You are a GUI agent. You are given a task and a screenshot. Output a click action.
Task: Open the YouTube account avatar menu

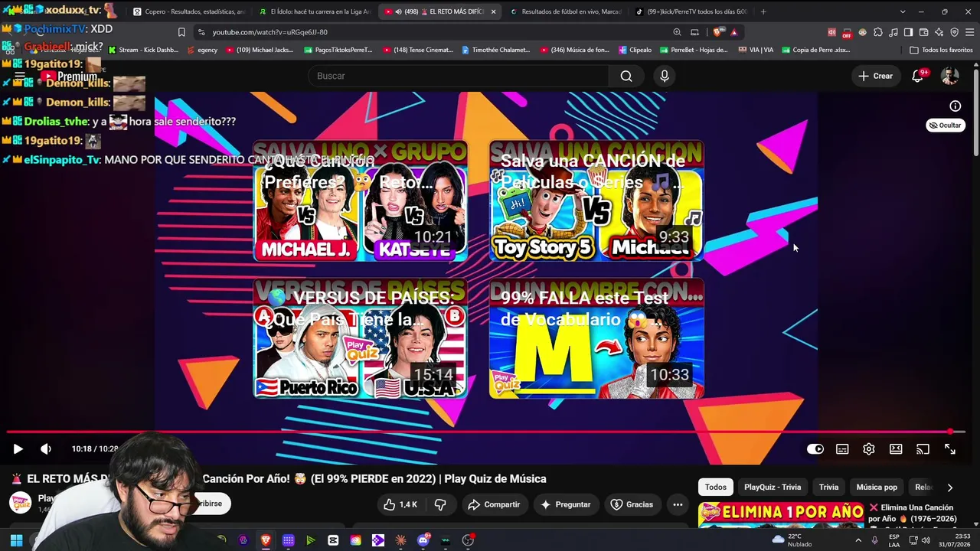point(950,76)
